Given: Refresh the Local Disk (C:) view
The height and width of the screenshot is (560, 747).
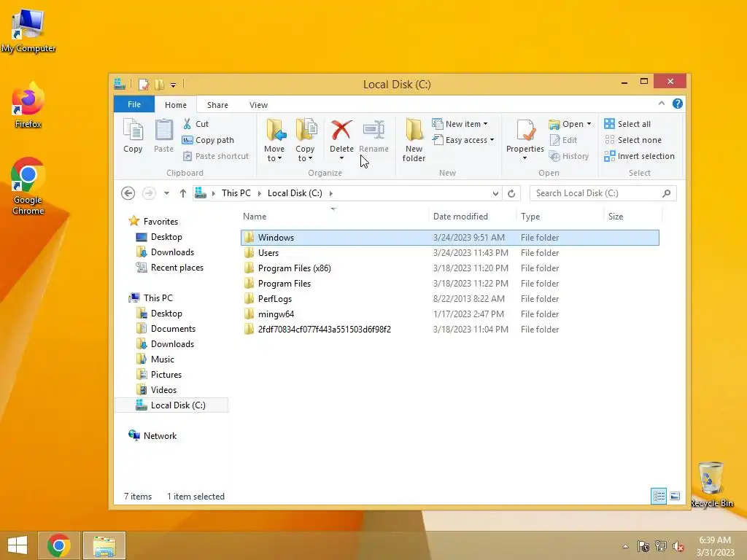Looking at the screenshot, I should pos(511,193).
